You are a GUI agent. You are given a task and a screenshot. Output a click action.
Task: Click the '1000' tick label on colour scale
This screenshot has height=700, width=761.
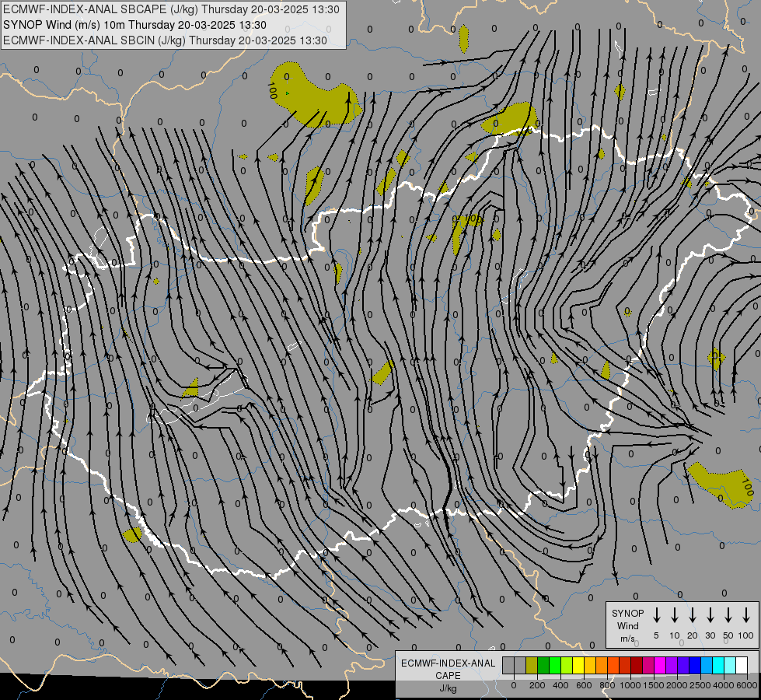(630, 685)
